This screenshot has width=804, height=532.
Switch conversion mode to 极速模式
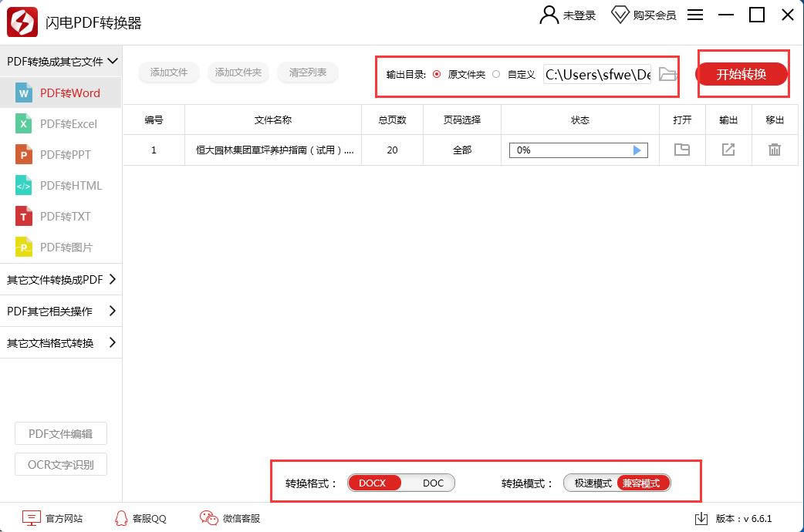pyautogui.click(x=593, y=483)
